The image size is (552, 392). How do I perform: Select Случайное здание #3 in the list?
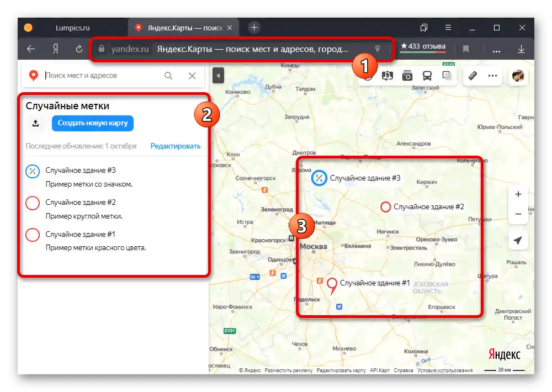80,171
